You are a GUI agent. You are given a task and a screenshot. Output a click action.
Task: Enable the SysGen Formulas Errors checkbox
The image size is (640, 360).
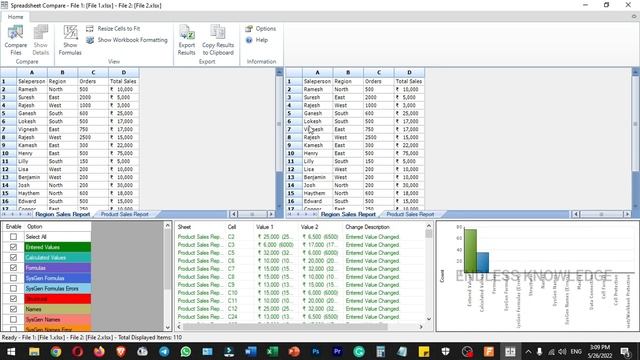pos(13,288)
